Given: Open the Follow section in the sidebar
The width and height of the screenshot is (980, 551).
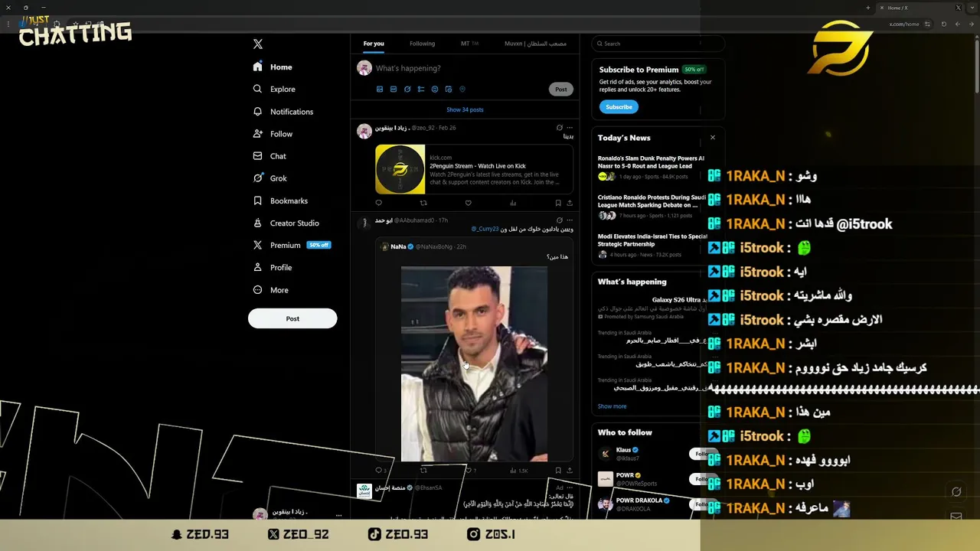Looking at the screenshot, I should point(273,134).
